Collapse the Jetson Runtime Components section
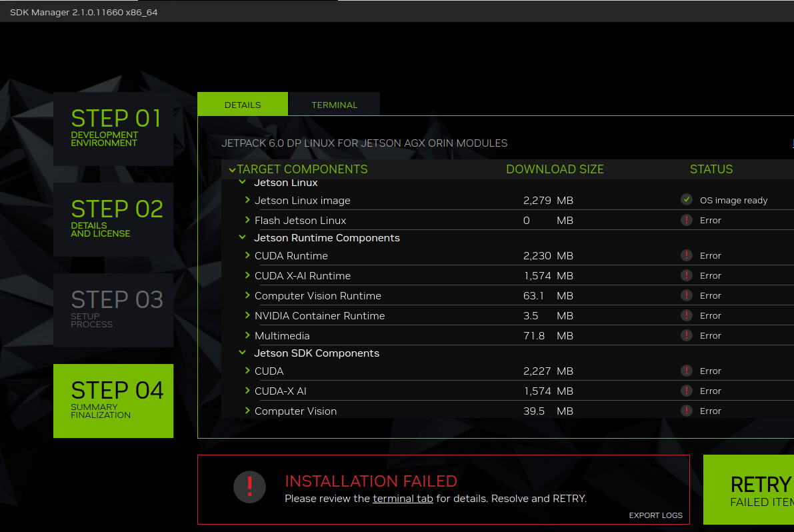The width and height of the screenshot is (794, 532). [243, 237]
